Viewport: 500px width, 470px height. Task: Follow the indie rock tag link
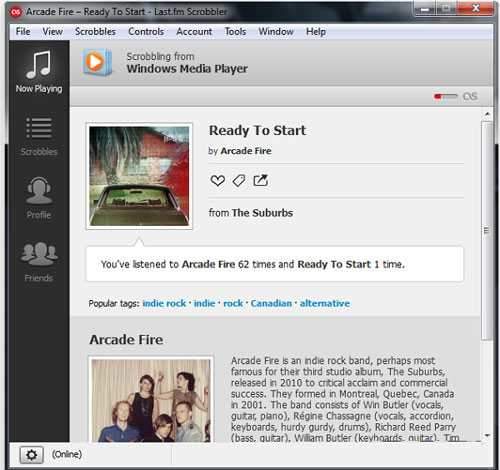tap(164, 303)
